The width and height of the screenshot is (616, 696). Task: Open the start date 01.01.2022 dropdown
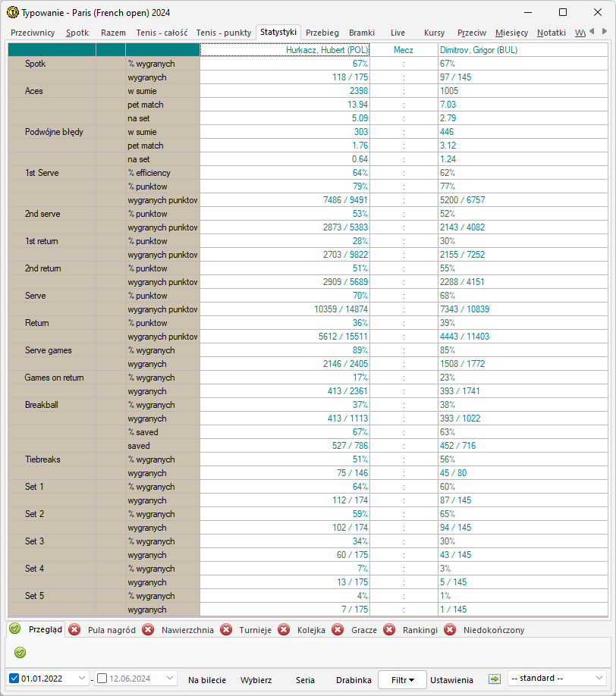coord(82,679)
